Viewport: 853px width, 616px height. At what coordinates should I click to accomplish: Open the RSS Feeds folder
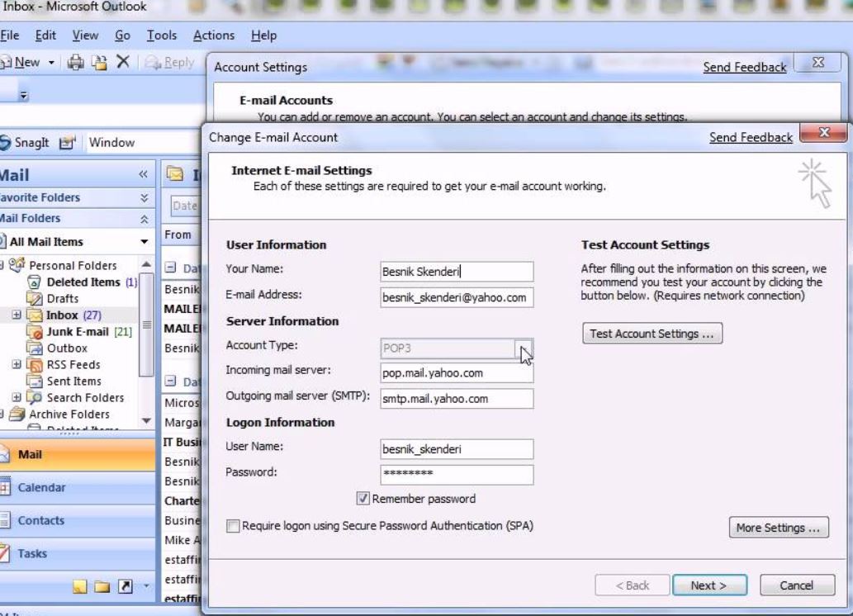click(x=73, y=364)
